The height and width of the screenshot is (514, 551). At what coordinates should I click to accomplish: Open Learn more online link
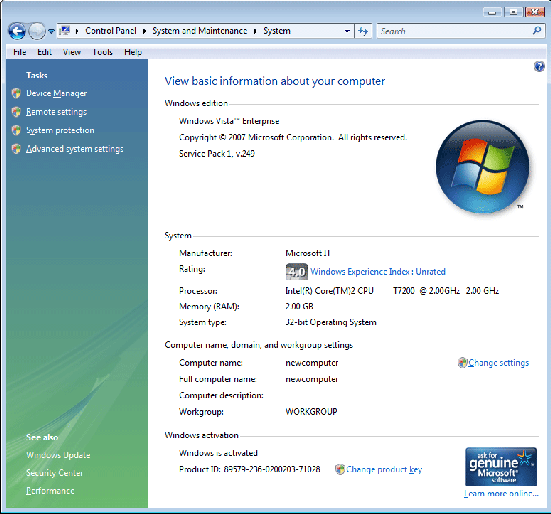(501, 493)
